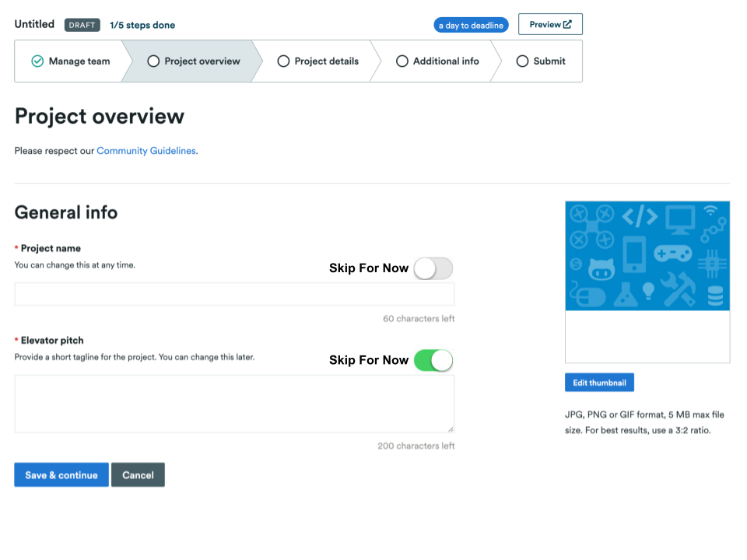
Task: Click the Manage team green checkmark icon
Action: click(37, 61)
